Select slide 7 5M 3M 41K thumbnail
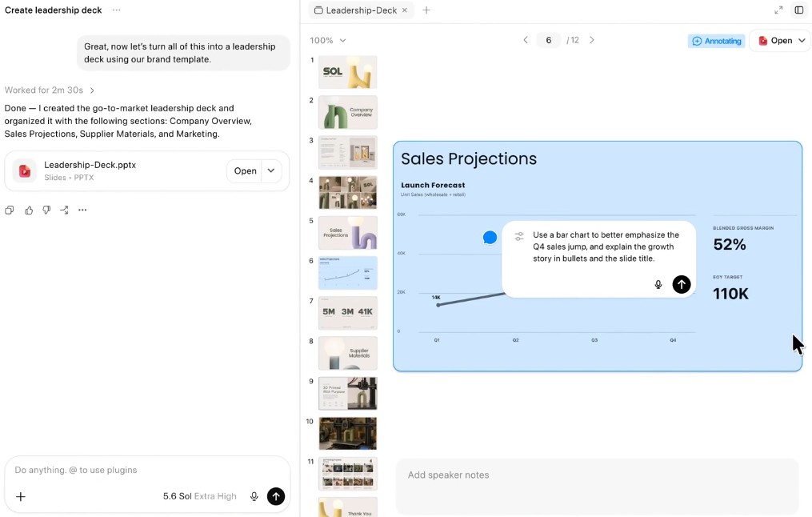812x517 pixels. click(347, 313)
